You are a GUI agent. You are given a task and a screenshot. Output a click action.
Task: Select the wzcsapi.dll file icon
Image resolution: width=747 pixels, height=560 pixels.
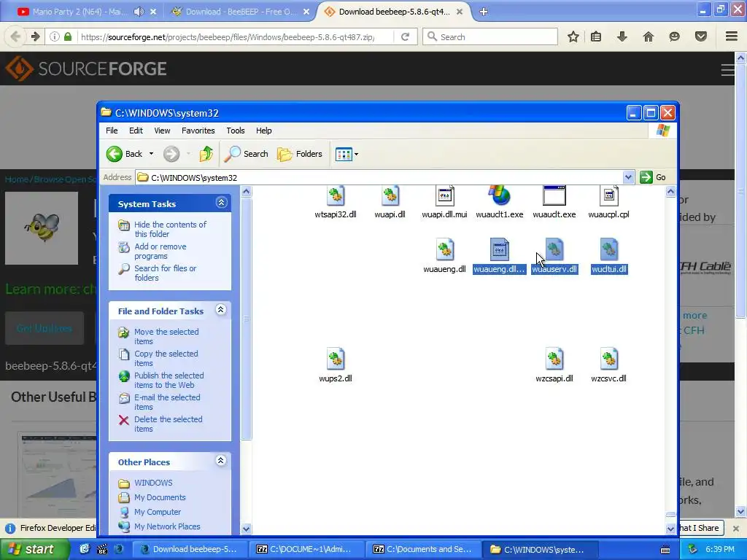click(x=554, y=359)
